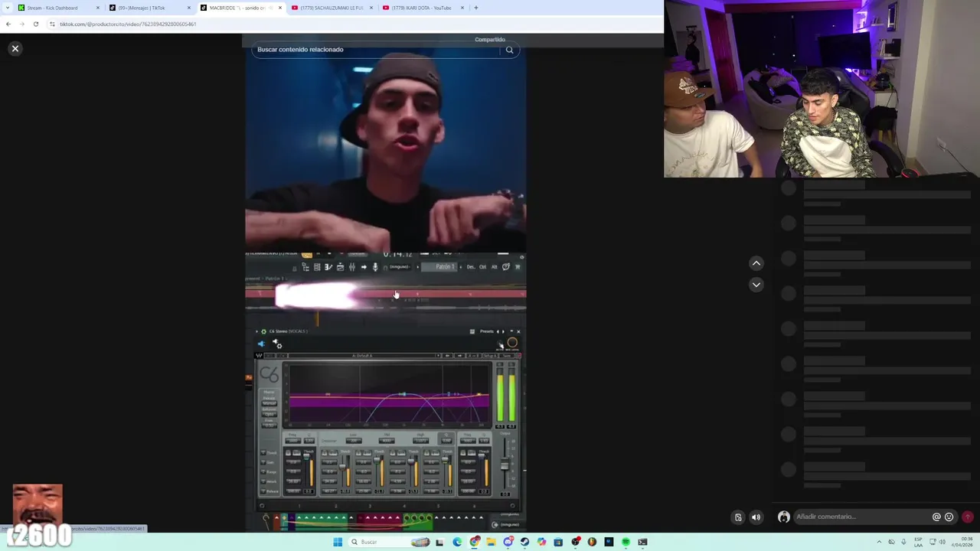Click the @ mention icon in comment box
980x551 pixels.
[936, 517]
